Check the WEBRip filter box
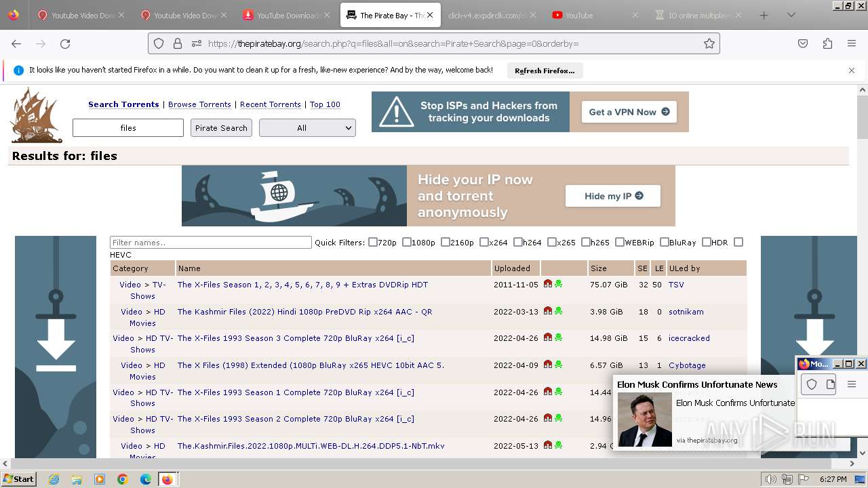The image size is (868, 488). click(x=620, y=242)
